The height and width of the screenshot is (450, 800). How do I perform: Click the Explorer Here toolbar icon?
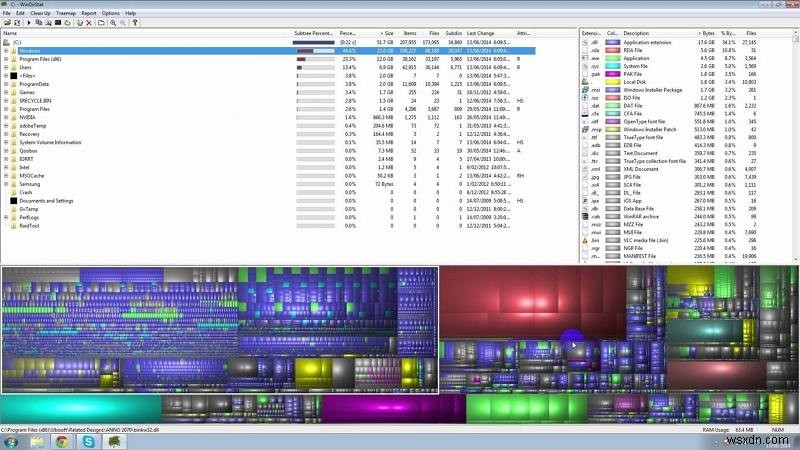click(x=48, y=23)
